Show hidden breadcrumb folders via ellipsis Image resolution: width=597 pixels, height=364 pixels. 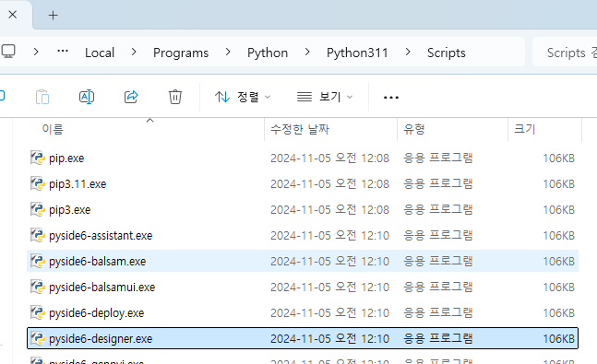(63, 51)
